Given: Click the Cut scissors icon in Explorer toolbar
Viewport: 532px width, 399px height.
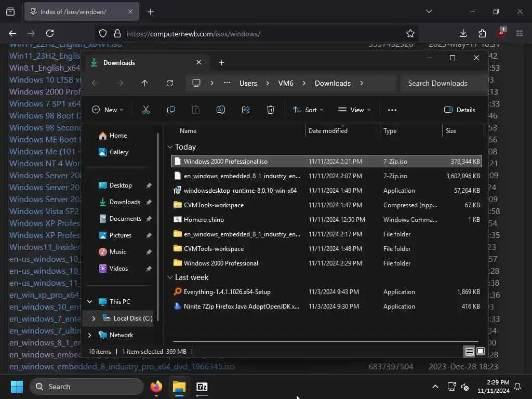Looking at the screenshot, I should (145, 110).
